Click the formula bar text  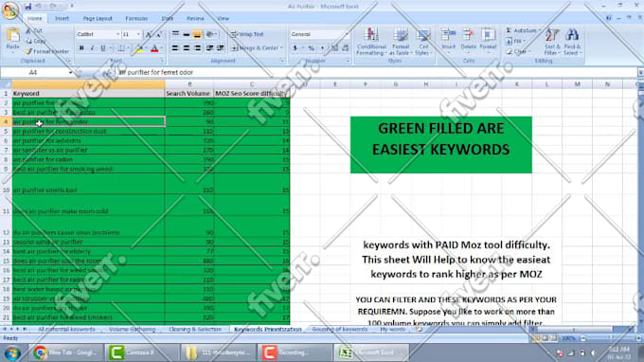pyautogui.click(x=156, y=72)
